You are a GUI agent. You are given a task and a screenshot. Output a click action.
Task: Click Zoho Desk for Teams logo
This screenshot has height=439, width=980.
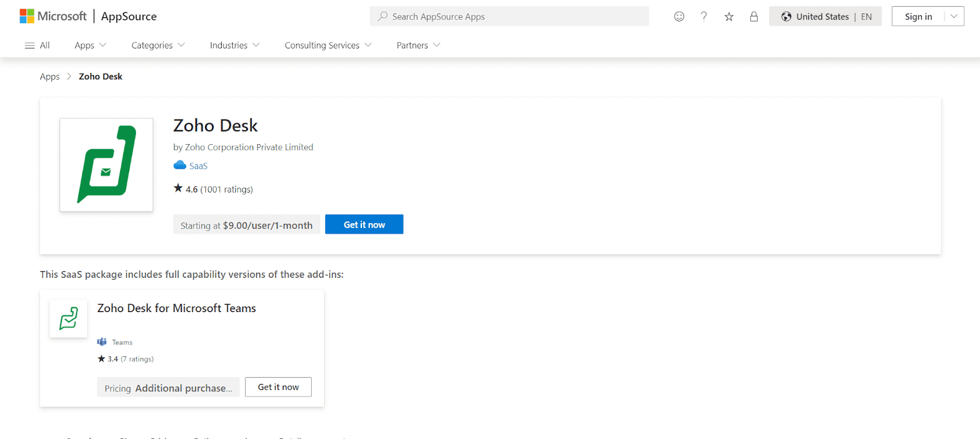pyautogui.click(x=69, y=318)
